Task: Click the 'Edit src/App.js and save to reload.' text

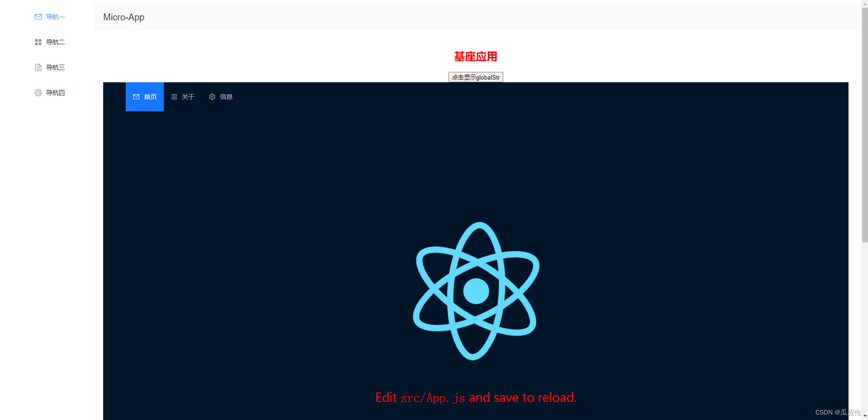Action: [476, 397]
